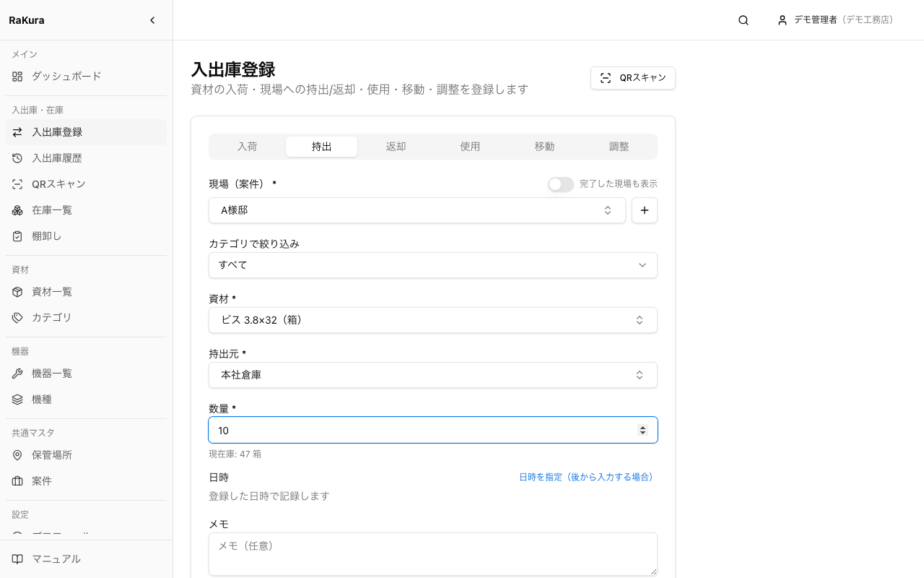Image resolution: width=924 pixels, height=578 pixels.
Task: Collapse the sidebar with the chevron icon
Action: 152,20
